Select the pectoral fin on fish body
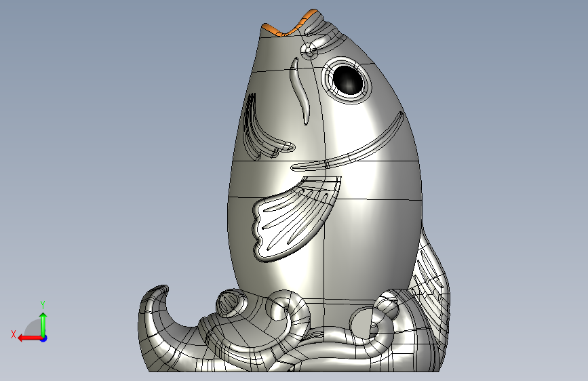The height and width of the screenshot is (381, 588). (296, 218)
